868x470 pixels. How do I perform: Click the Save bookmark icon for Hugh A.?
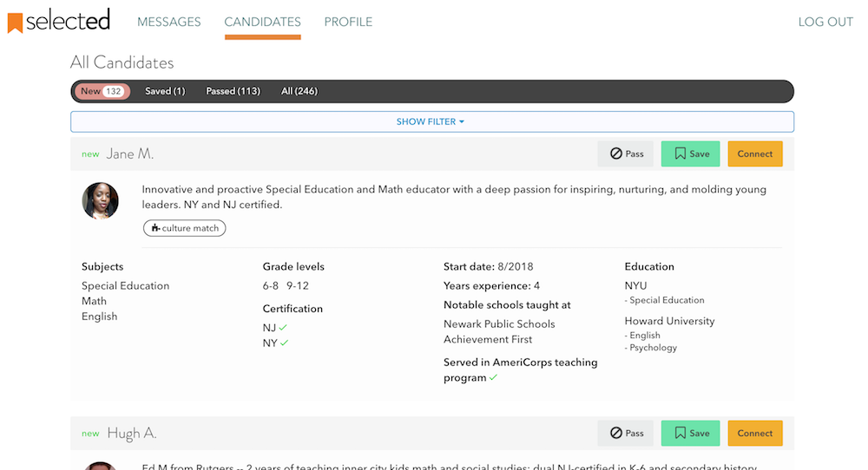(x=681, y=434)
